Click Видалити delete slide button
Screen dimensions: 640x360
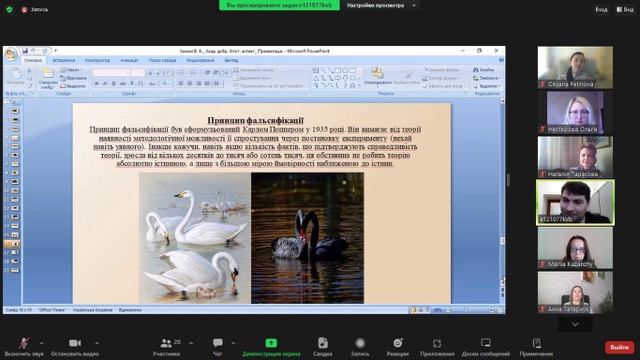(x=73, y=86)
